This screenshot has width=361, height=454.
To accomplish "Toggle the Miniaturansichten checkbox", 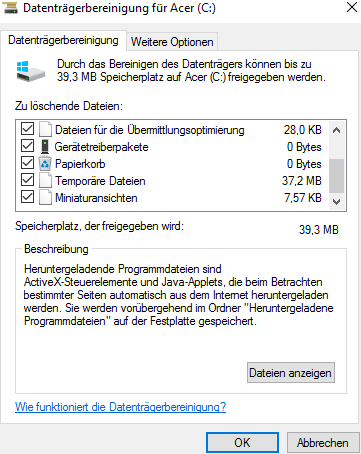I will click(27, 197).
